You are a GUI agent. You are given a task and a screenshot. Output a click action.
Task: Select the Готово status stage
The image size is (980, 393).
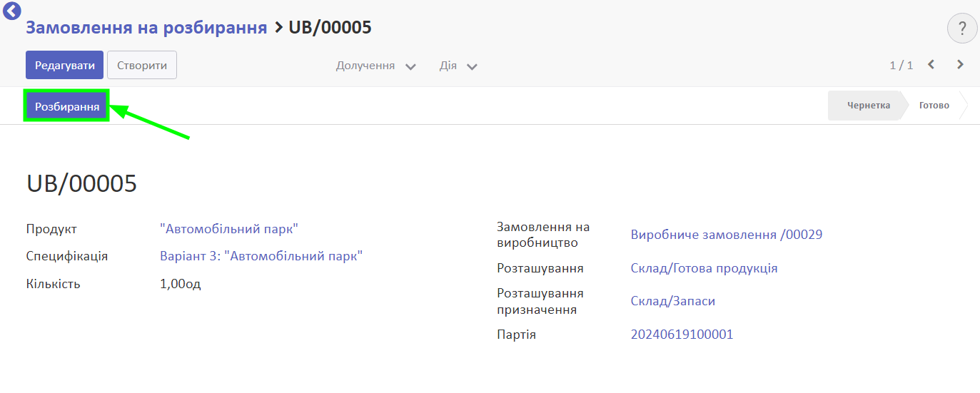tap(934, 105)
